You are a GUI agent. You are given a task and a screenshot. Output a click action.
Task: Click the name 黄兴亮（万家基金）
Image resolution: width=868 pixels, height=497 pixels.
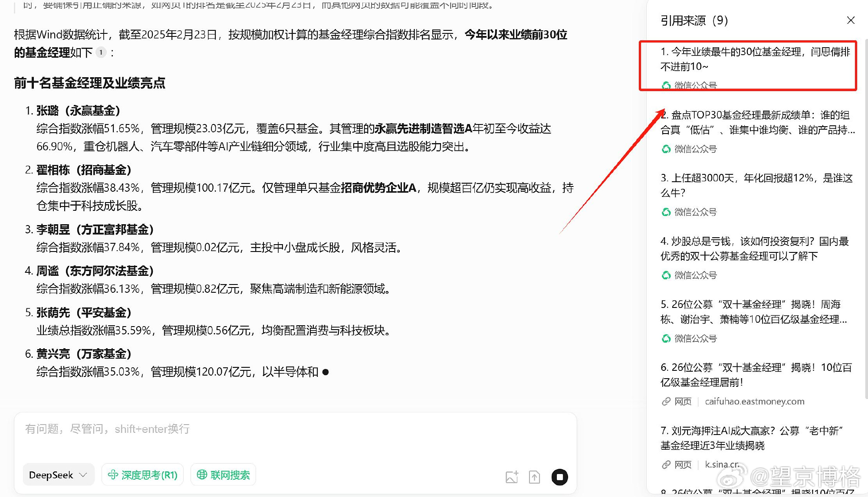click(x=84, y=354)
